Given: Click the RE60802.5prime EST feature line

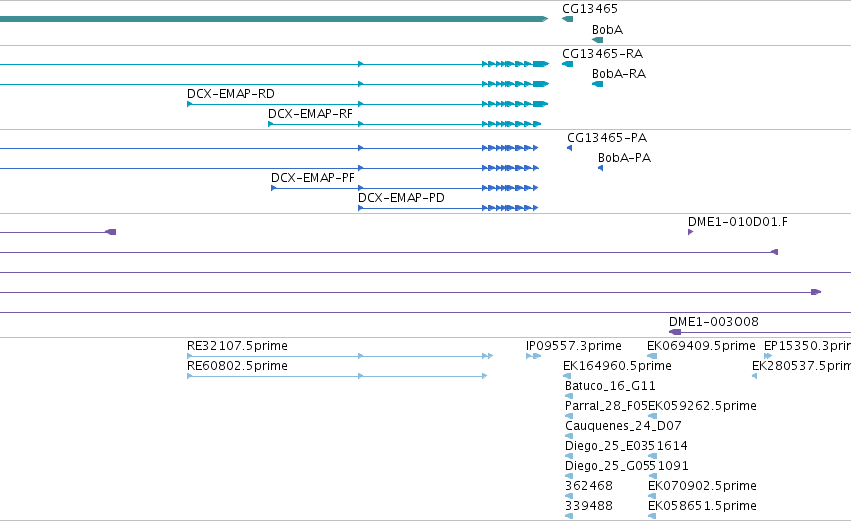Looking at the screenshot, I should (336, 376).
